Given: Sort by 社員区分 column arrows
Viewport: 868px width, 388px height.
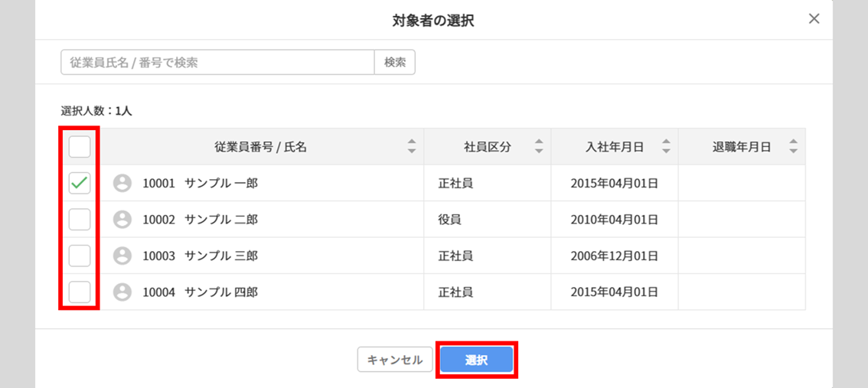Looking at the screenshot, I should pos(539,147).
